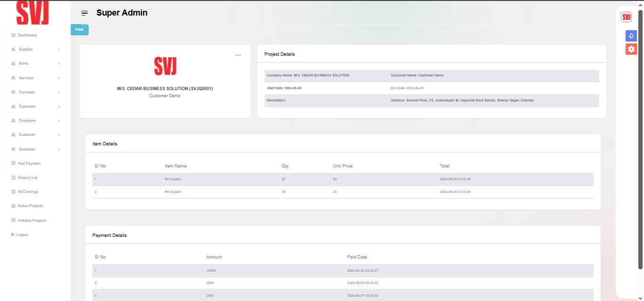Click the Dashboard grid icon in sidebar

click(x=14, y=35)
